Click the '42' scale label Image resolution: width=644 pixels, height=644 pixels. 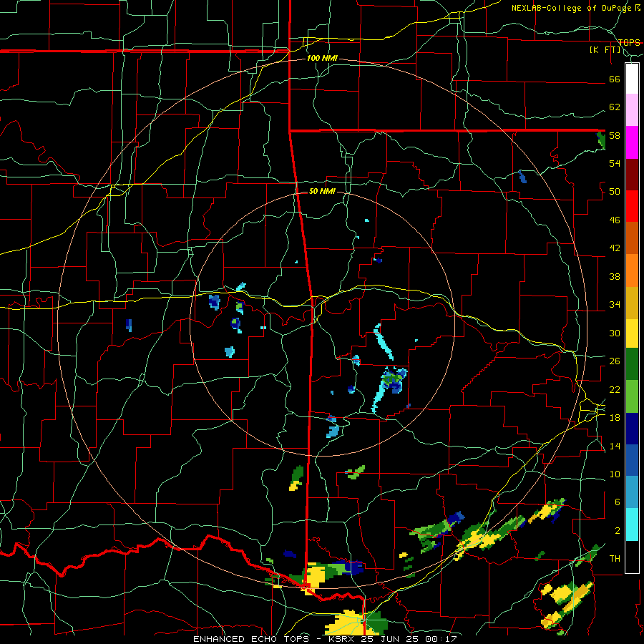pos(615,248)
